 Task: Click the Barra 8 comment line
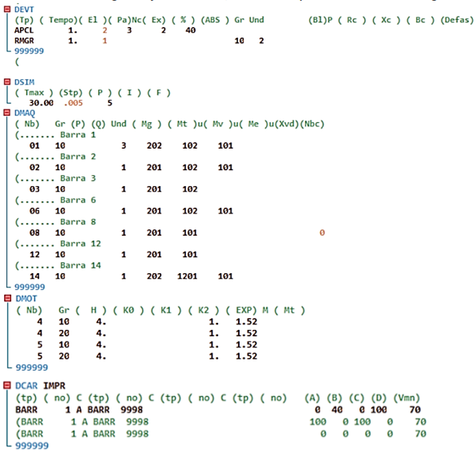coord(56,222)
